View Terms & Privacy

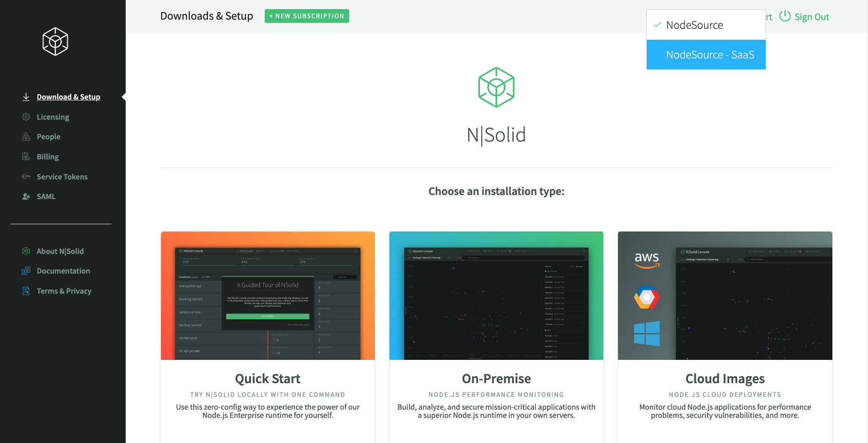(64, 291)
